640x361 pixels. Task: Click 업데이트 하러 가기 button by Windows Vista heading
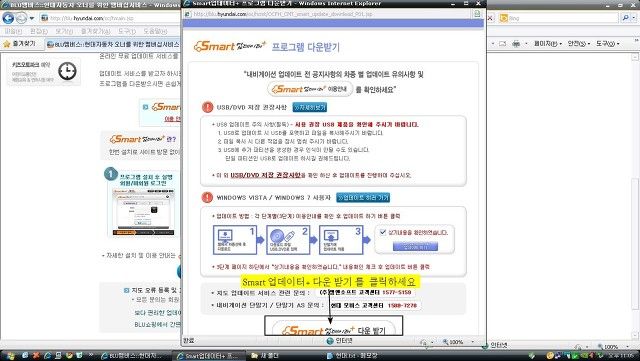[363, 198]
